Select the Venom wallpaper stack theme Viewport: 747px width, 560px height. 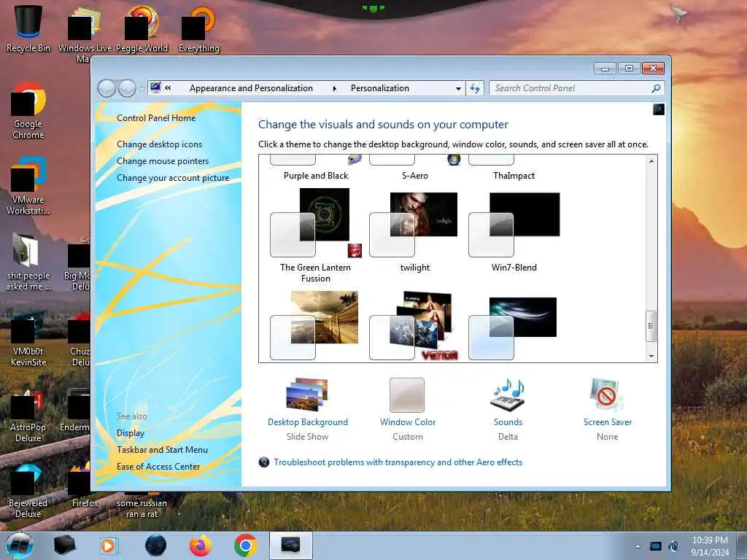(x=414, y=326)
